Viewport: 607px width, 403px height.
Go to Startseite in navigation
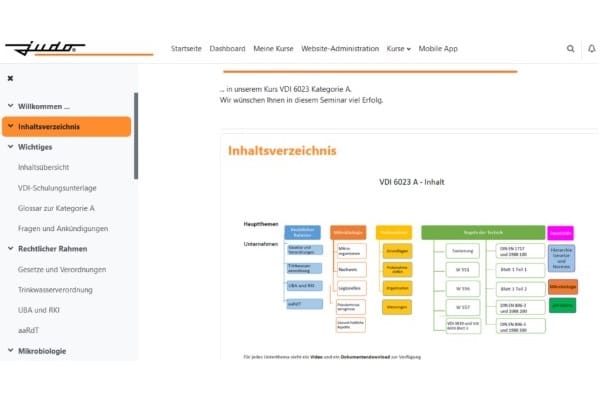click(x=186, y=48)
